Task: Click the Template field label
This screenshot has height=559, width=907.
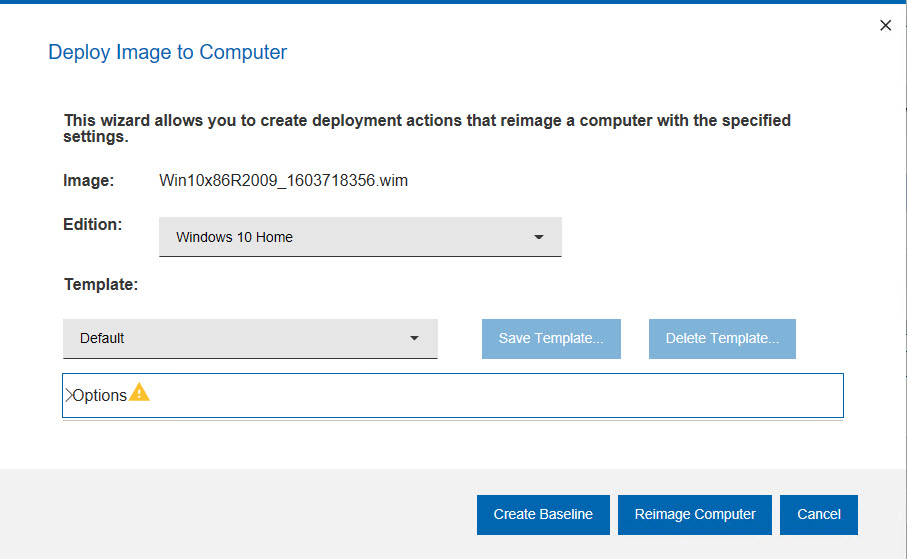Action: click(x=101, y=285)
